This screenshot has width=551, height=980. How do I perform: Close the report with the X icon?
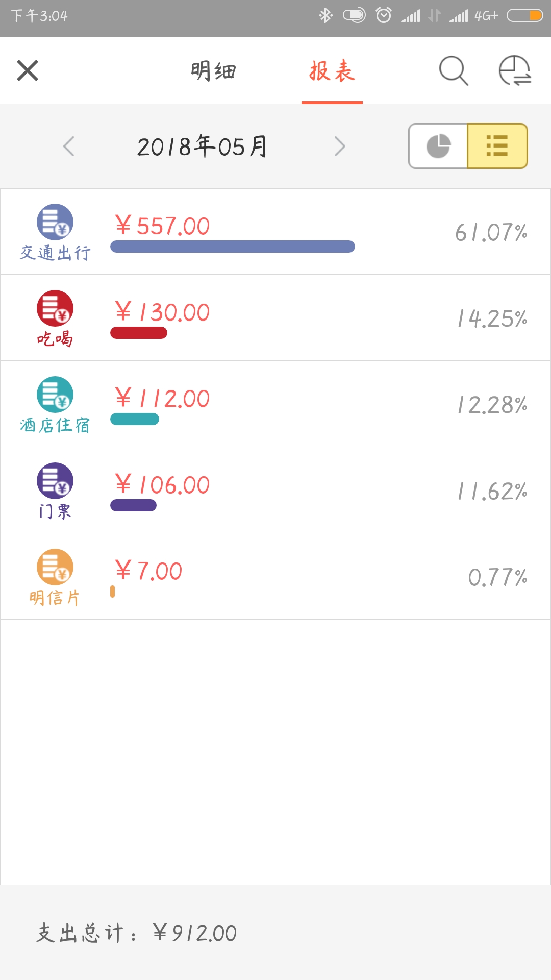28,70
